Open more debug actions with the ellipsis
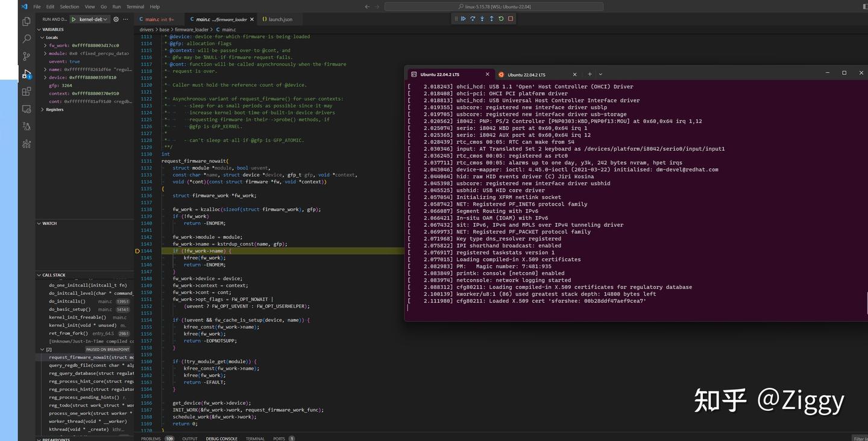The width and height of the screenshot is (868, 441). tap(125, 19)
